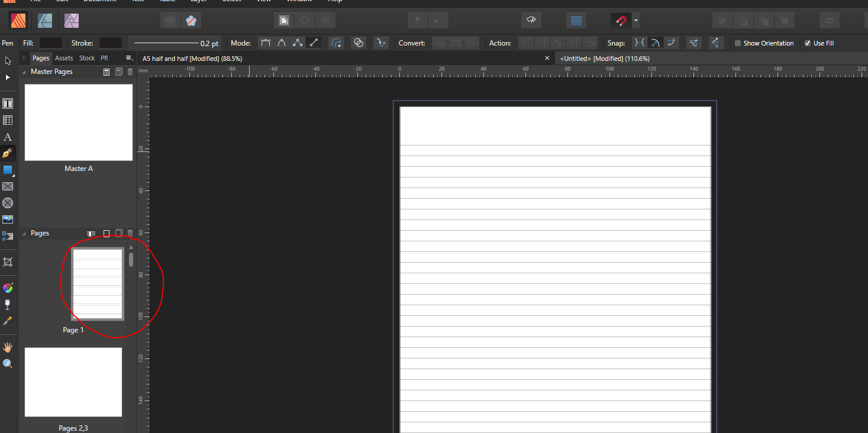The image size is (868, 433).
Task: Select the Picture Frame Rectangle tool
Action: (8, 186)
